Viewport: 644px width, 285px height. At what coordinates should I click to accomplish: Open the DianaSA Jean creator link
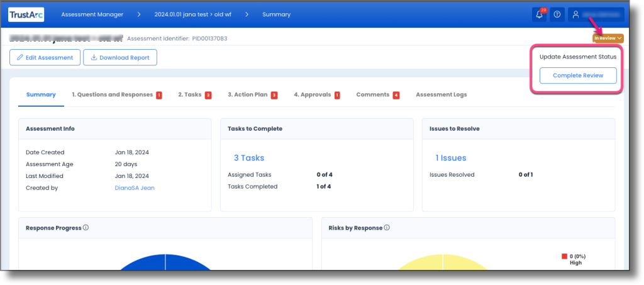pos(135,188)
